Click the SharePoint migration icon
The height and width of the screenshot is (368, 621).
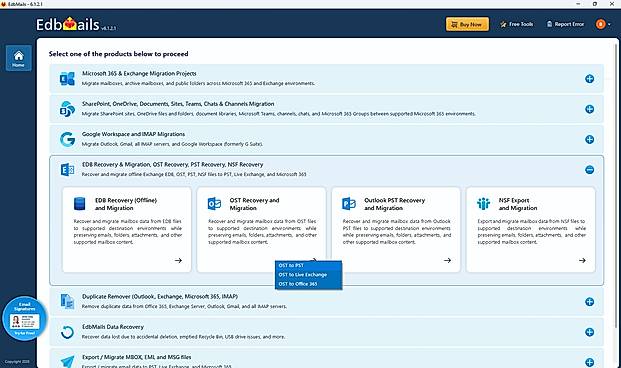coord(67,109)
